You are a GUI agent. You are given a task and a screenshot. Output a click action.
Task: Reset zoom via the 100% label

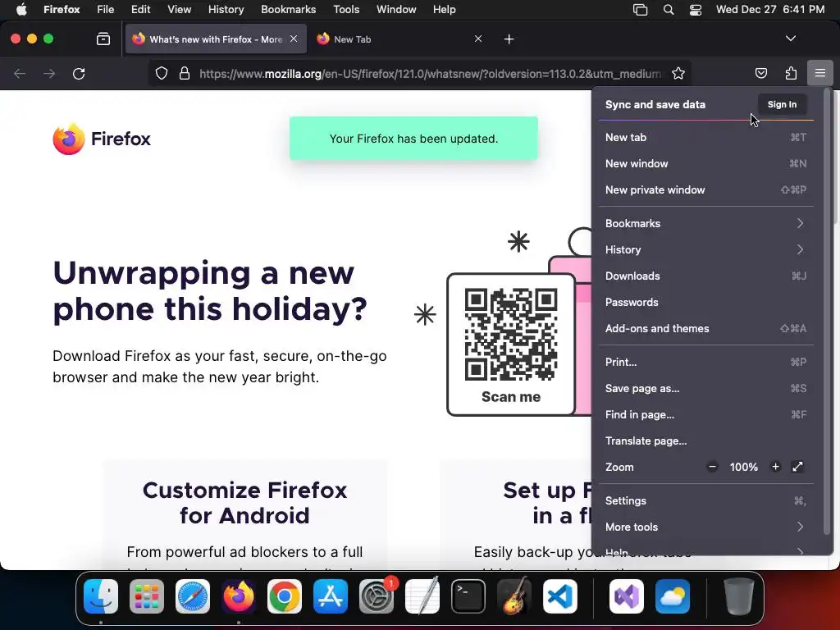(x=743, y=467)
